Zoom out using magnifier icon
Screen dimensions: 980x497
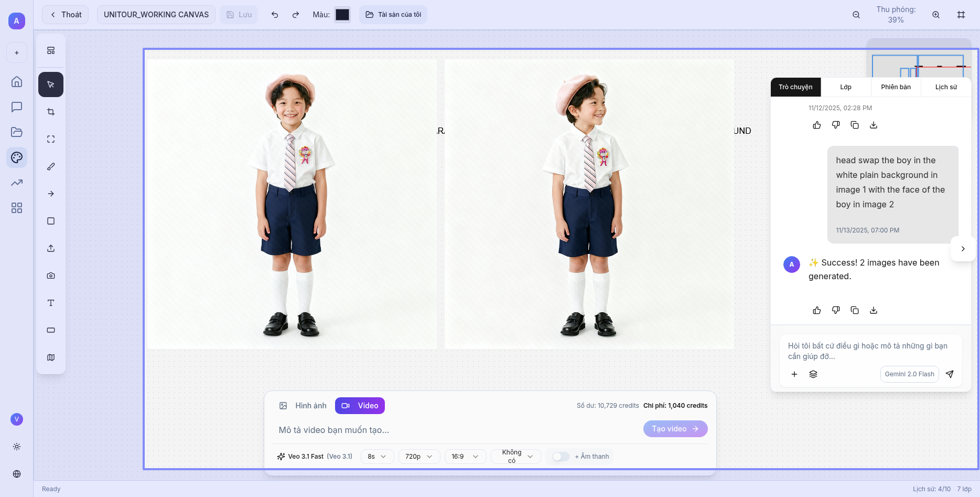click(x=856, y=15)
